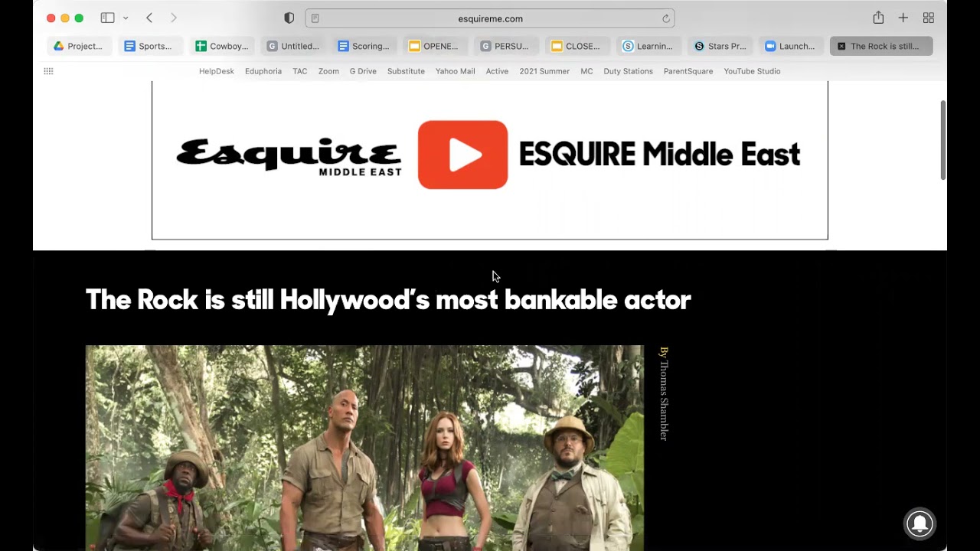980x551 pixels.
Task: Click the red YouTube play button
Action: 462,155
